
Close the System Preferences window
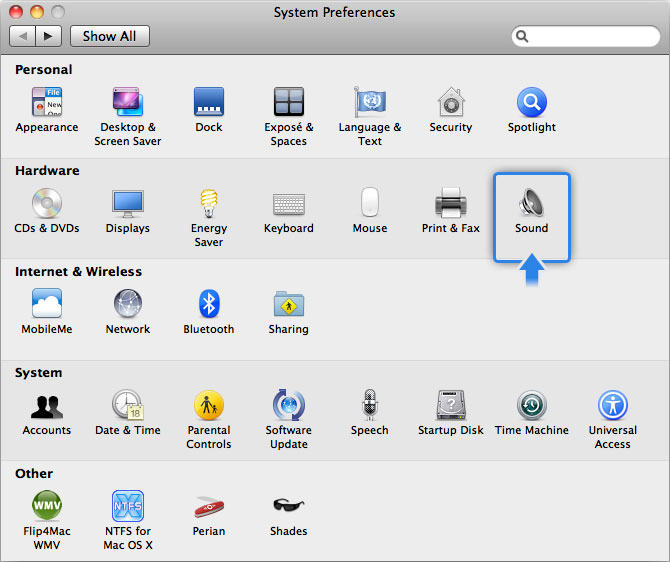[x=16, y=12]
